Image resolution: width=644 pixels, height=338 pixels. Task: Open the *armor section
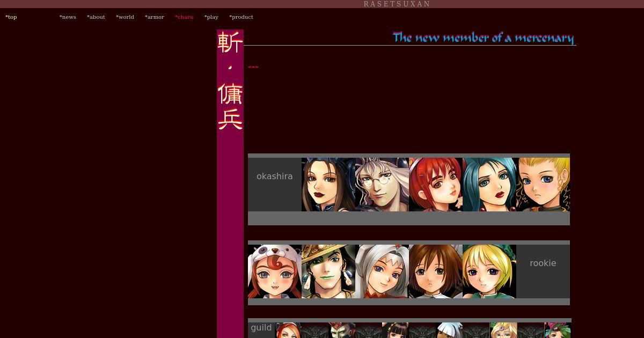pos(155,17)
